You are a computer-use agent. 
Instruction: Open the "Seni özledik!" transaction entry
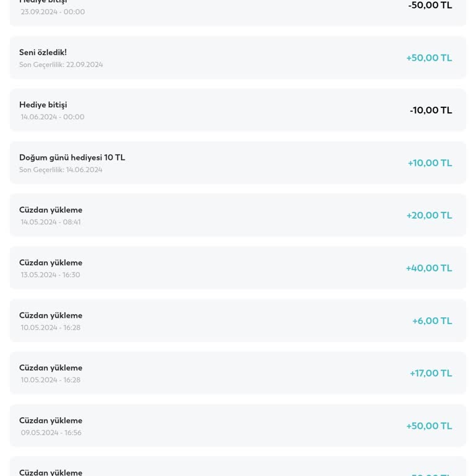[237, 58]
